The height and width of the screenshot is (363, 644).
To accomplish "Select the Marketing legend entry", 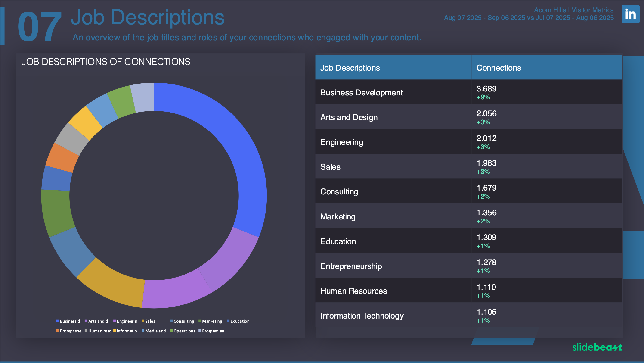I will pyautogui.click(x=210, y=321).
